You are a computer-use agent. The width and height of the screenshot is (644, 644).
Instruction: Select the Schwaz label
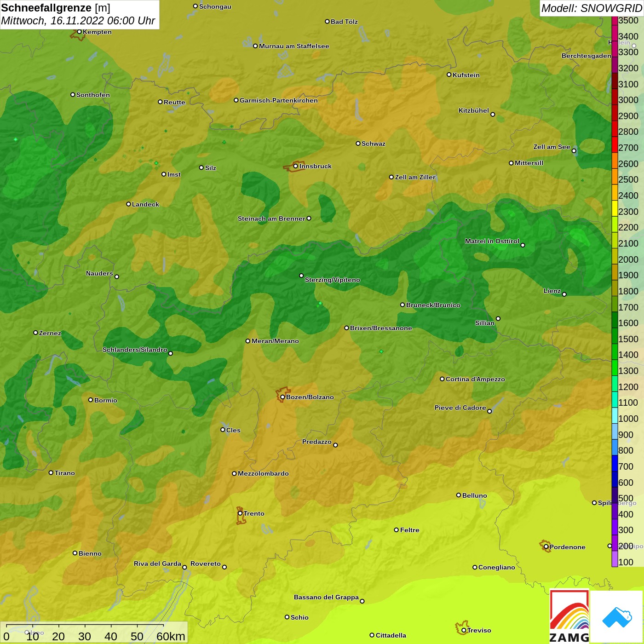(374, 144)
